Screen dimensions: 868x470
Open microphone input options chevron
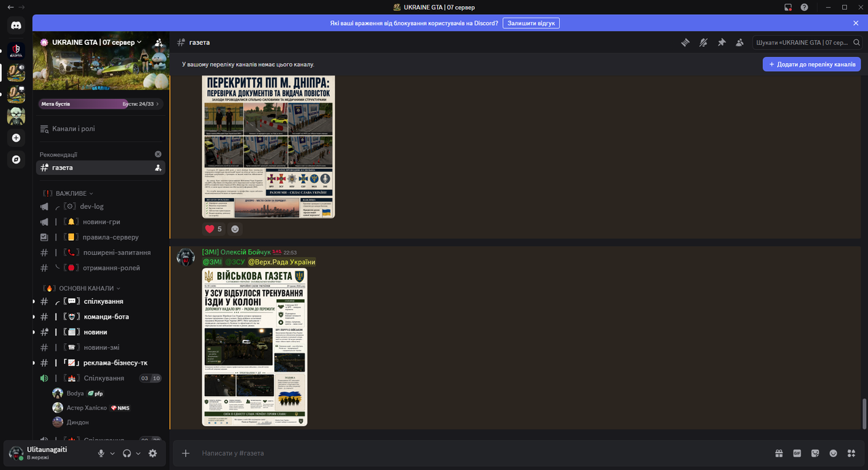click(113, 453)
